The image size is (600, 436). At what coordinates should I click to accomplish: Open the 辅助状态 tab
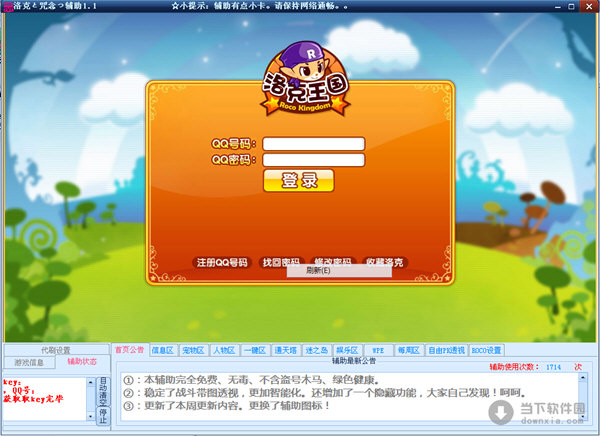pyautogui.click(x=82, y=362)
